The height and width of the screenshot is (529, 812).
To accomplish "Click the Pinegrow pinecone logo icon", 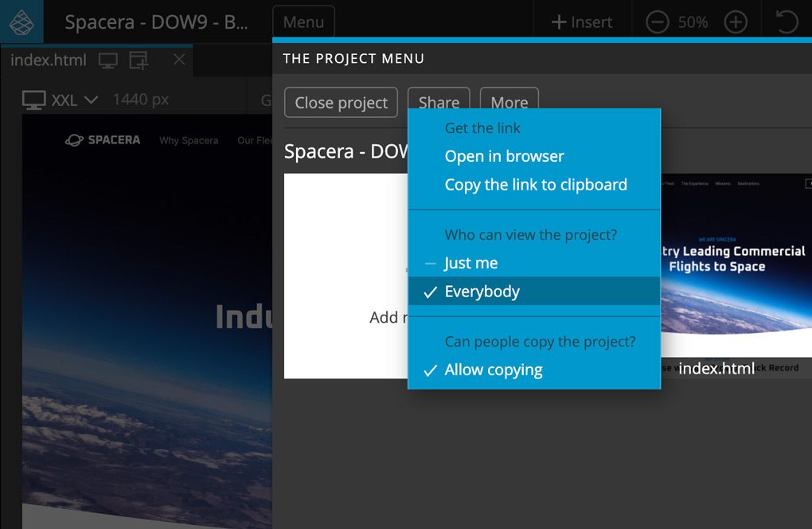I will coord(21,22).
